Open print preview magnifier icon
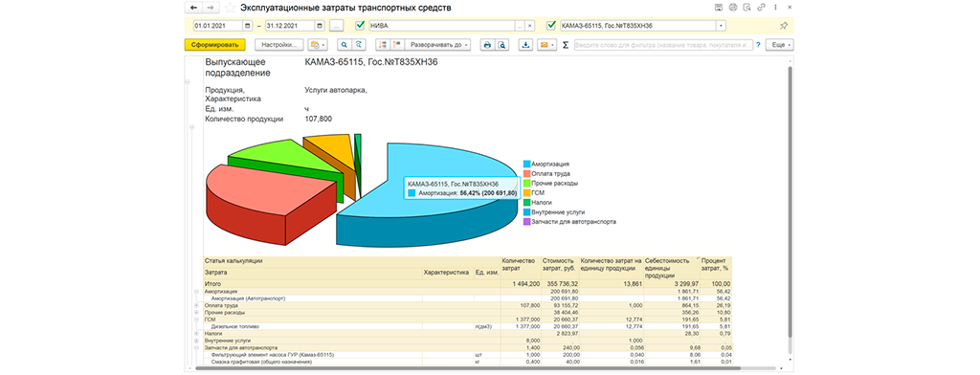The height and width of the screenshot is (375, 980). click(x=501, y=45)
